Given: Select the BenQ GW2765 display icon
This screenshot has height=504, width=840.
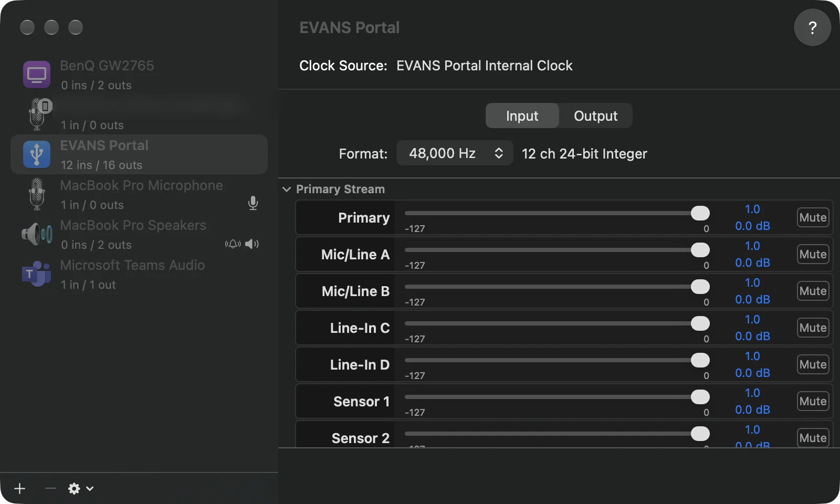Looking at the screenshot, I should click(37, 75).
